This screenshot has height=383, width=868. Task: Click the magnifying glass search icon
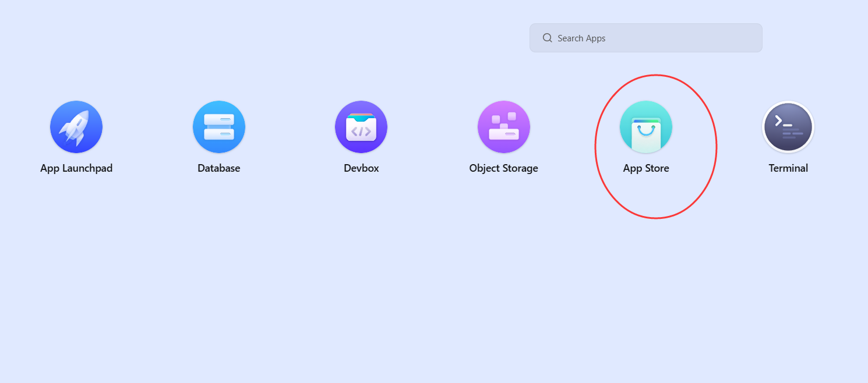pyautogui.click(x=547, y=38)
